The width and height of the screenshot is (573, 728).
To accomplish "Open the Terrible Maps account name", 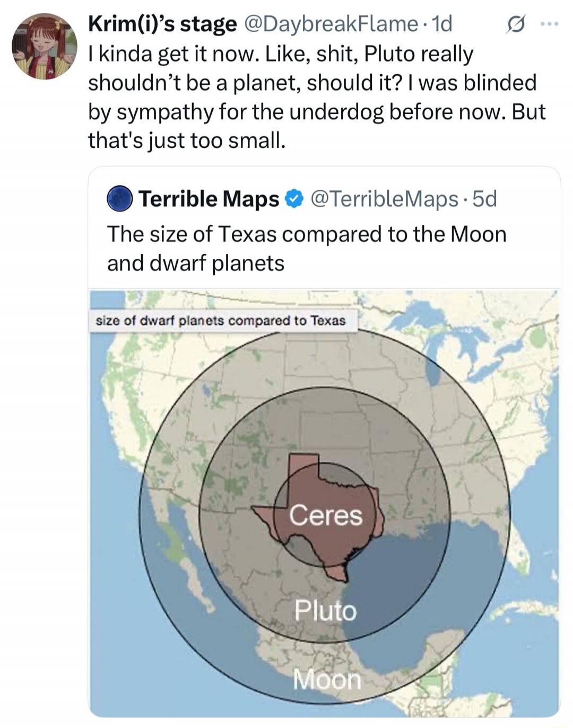I will click(209, 199).
